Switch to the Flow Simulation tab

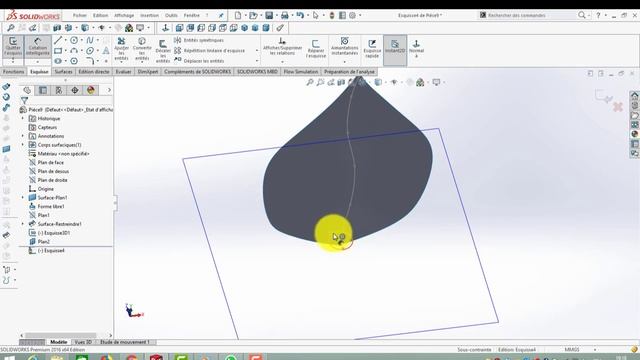pyautogui.click(x=301, y=71)
